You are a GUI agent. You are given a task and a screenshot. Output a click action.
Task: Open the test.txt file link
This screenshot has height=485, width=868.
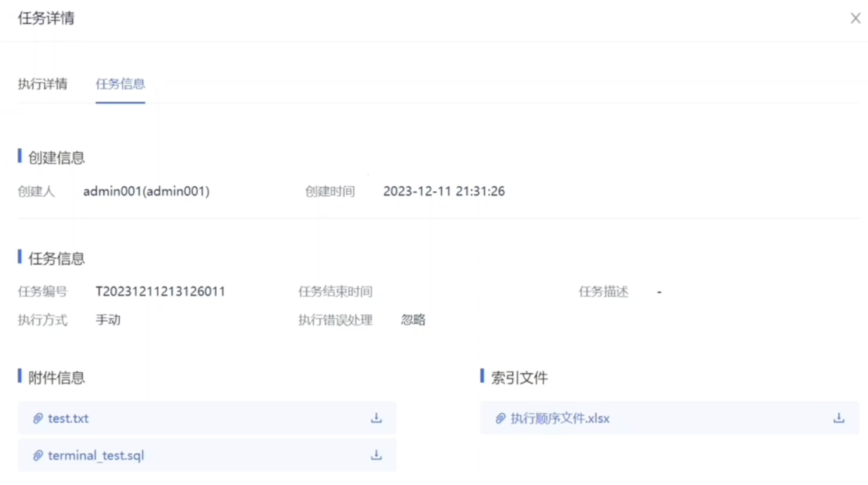click(68, 418)
